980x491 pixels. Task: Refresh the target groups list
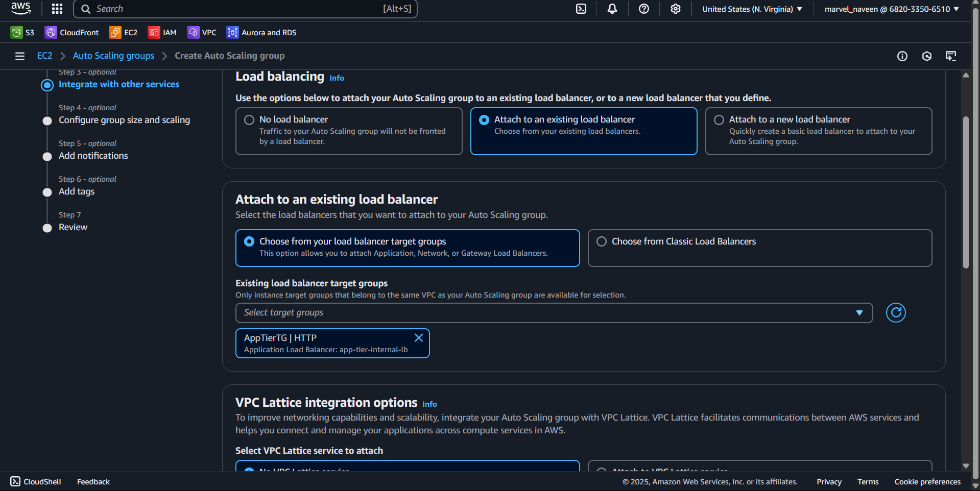[896, 312]
